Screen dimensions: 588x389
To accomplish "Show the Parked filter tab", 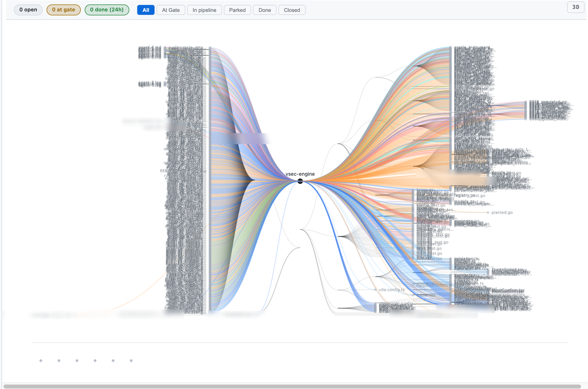I will (x=237, y=10).
